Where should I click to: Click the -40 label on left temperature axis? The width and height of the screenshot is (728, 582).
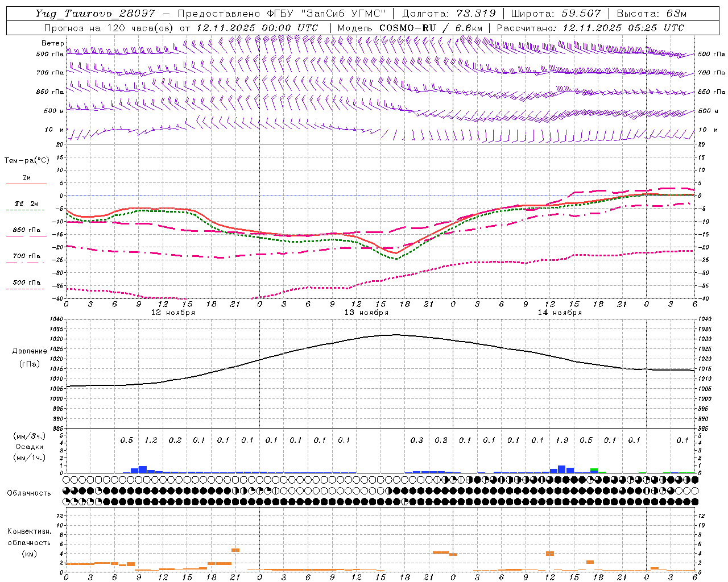pos(58,299)
